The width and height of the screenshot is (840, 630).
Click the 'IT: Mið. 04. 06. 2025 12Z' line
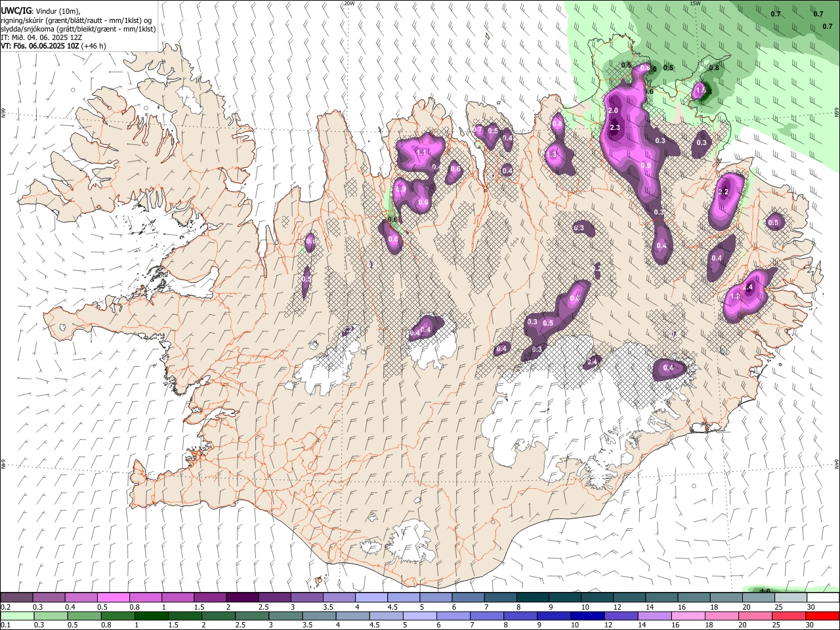[x=41, y=37]
